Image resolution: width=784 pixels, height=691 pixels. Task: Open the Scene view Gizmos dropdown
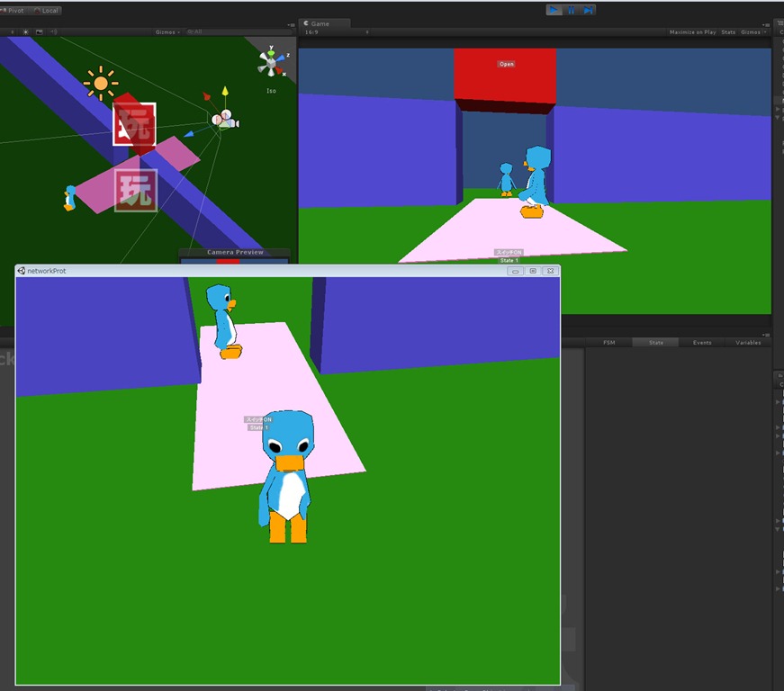coord(167,31)
